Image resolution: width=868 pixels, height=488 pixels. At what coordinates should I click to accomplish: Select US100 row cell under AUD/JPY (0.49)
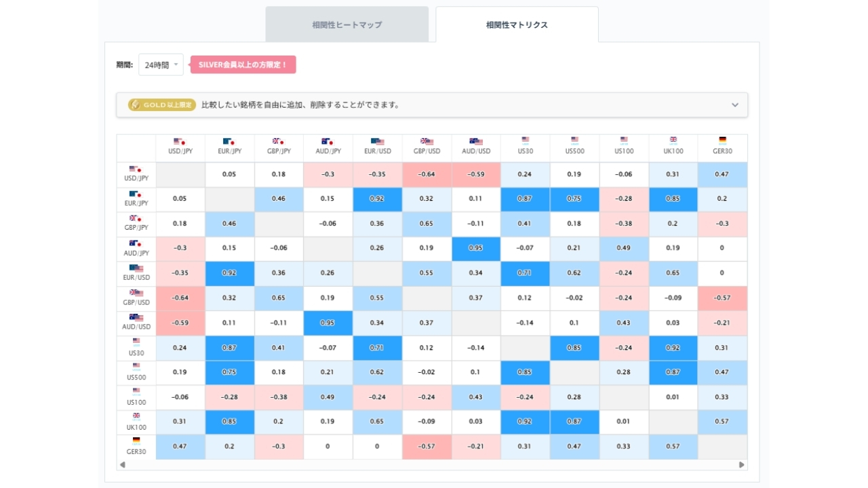point(328,396)
